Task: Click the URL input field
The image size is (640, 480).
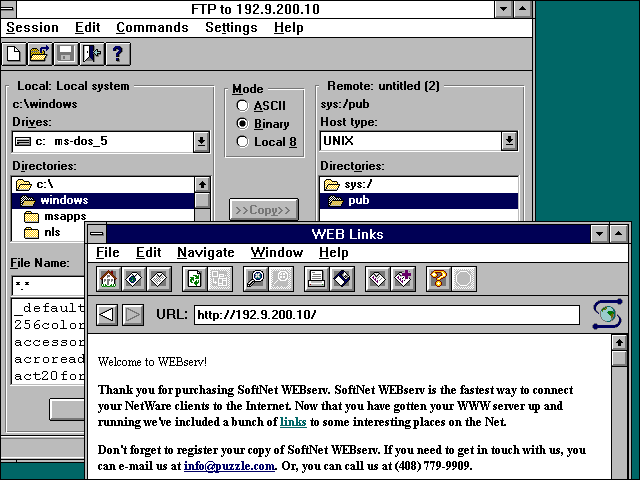Action: coord(387,315)
